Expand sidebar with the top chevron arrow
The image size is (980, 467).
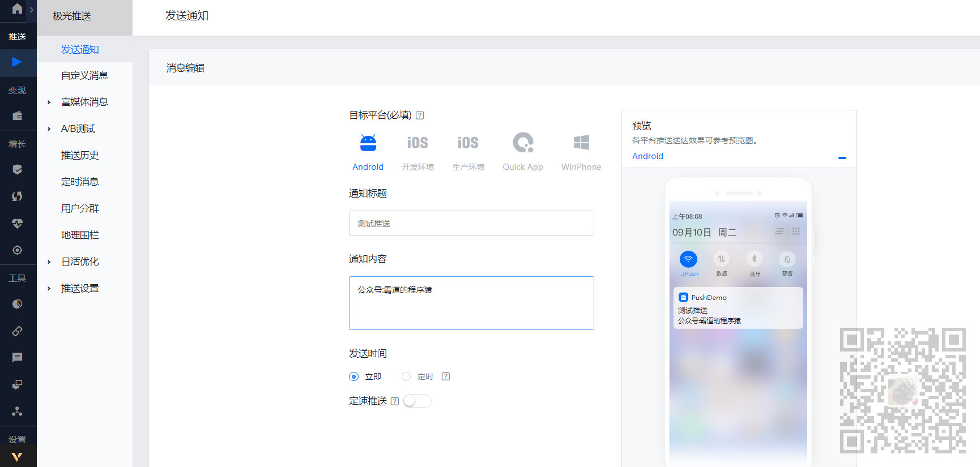click(32, 10)
